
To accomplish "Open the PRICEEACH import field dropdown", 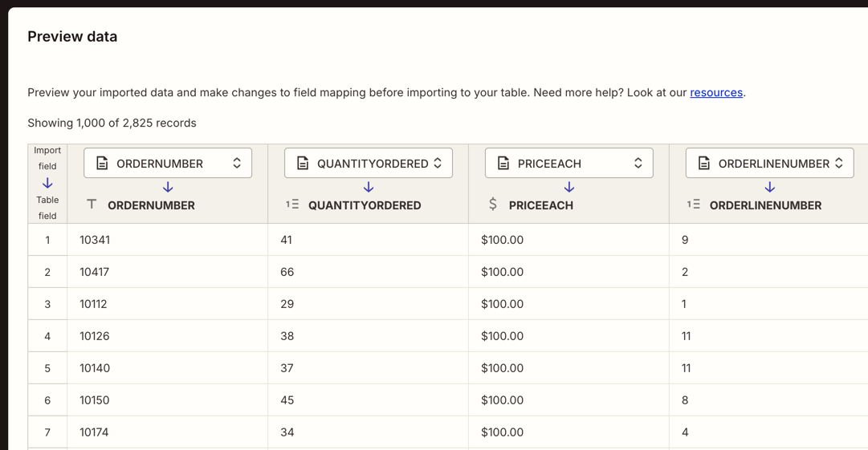I will (x=569, y=163).
